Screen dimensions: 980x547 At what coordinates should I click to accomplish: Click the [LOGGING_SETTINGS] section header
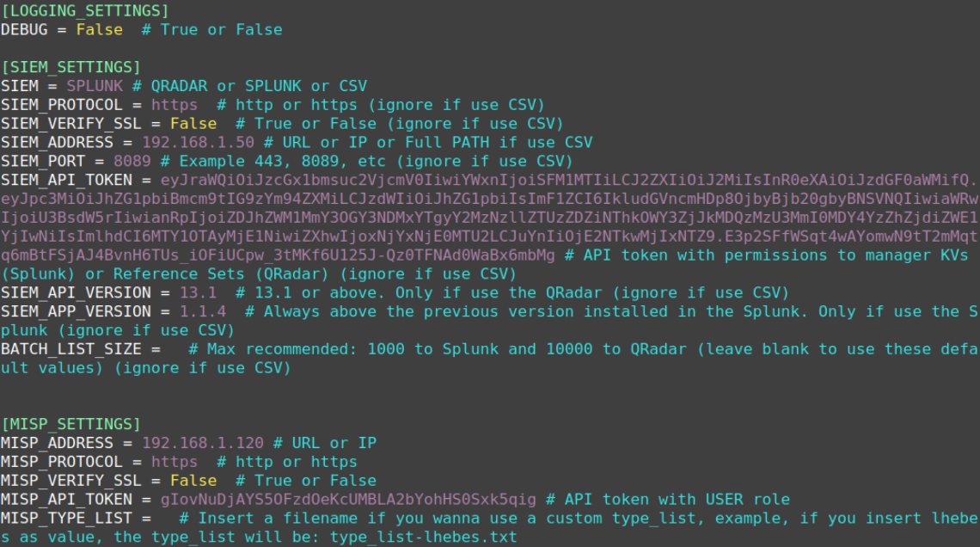pos(84,10)
